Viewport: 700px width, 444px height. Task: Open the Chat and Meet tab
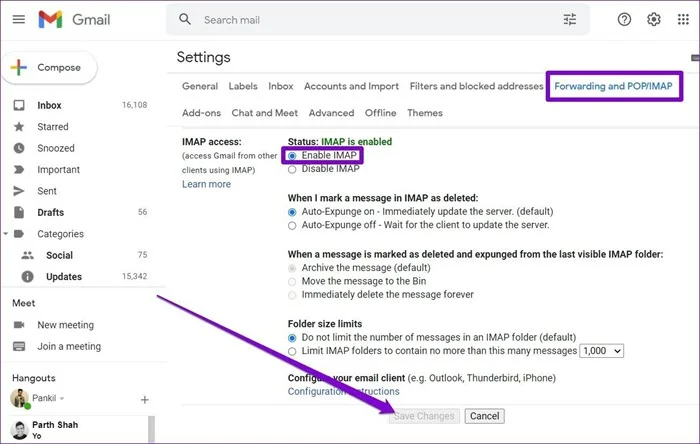click(265, 113)
